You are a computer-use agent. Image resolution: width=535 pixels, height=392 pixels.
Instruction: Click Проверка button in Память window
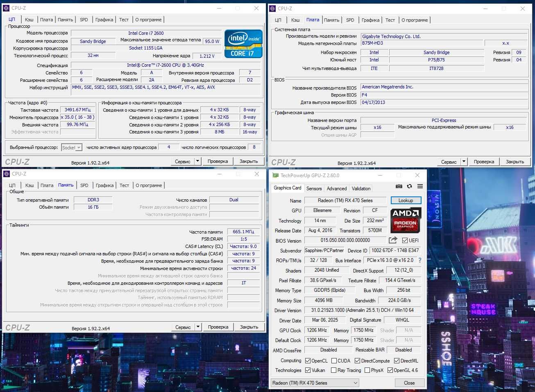pos(218,327)
